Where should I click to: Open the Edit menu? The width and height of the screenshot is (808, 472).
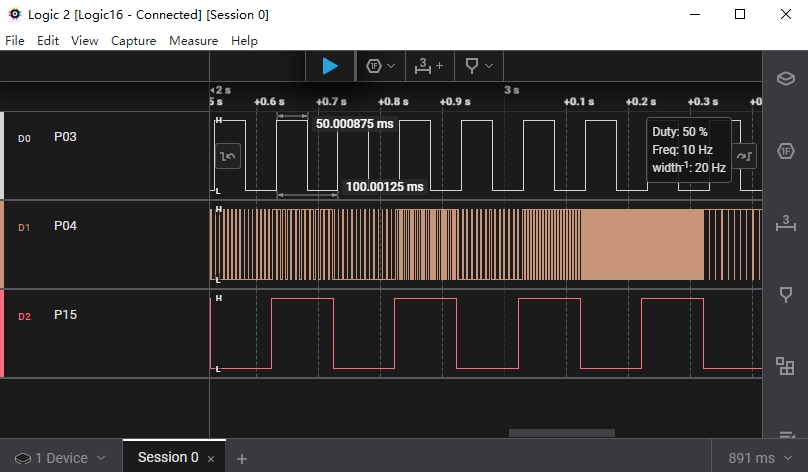pyautogui.click(x=48, y=41)
